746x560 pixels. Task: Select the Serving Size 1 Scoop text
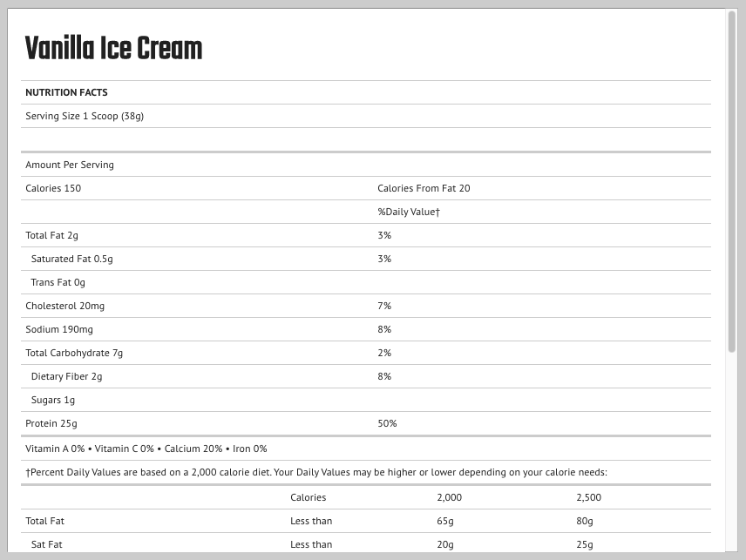click(85, 116)
